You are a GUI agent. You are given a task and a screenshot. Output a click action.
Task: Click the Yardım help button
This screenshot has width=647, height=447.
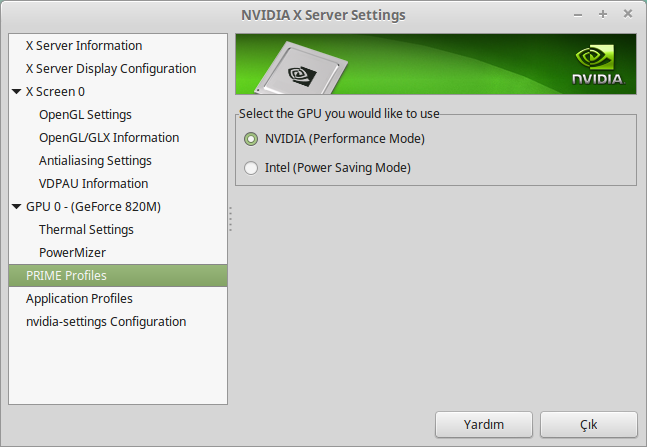click(x=484, y=424)
